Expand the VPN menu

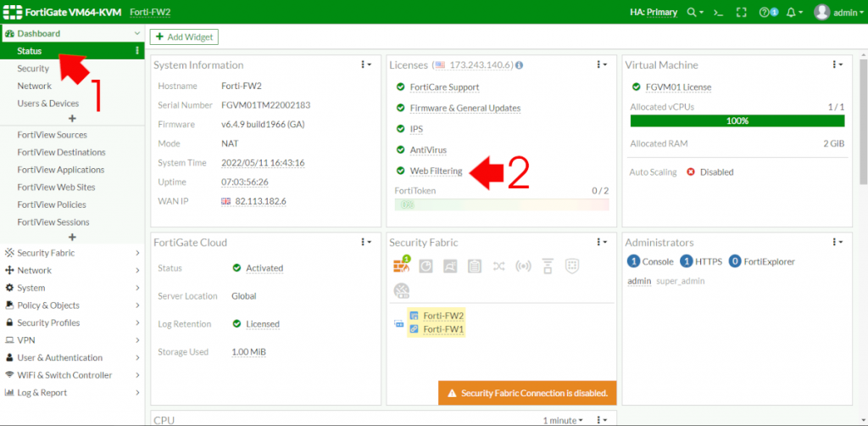pos(72,340)
